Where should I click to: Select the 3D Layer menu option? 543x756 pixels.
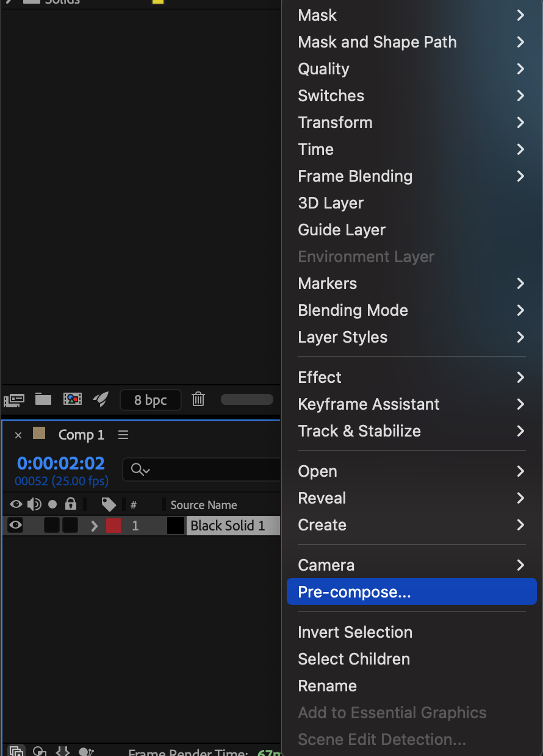[x=331, y=203]
